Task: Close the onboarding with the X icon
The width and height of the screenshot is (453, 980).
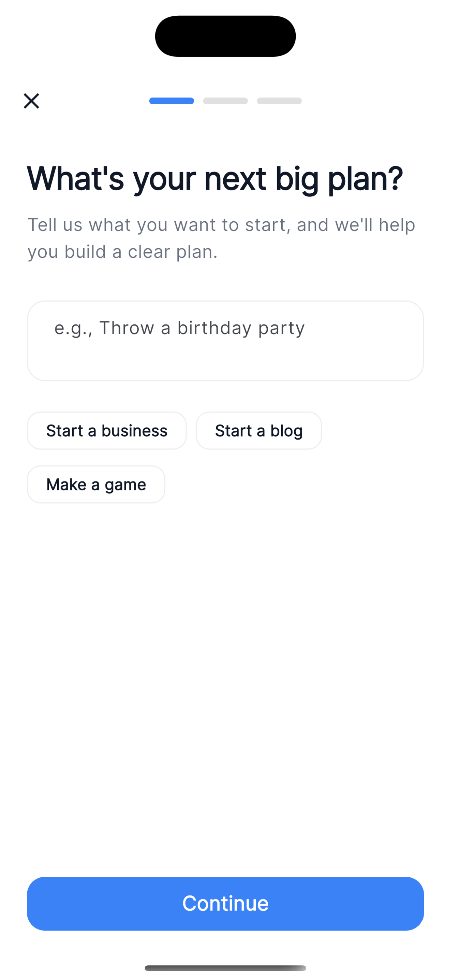Action: pos(31,101)
